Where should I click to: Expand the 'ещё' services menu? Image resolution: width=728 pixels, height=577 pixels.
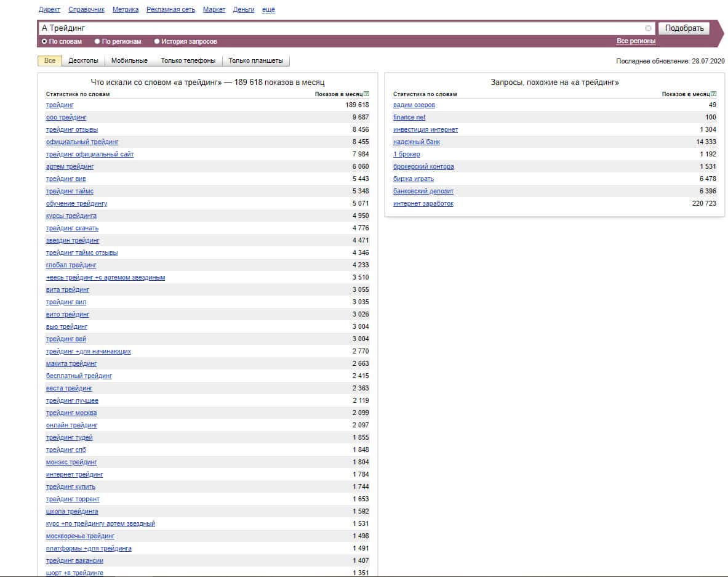268,10
